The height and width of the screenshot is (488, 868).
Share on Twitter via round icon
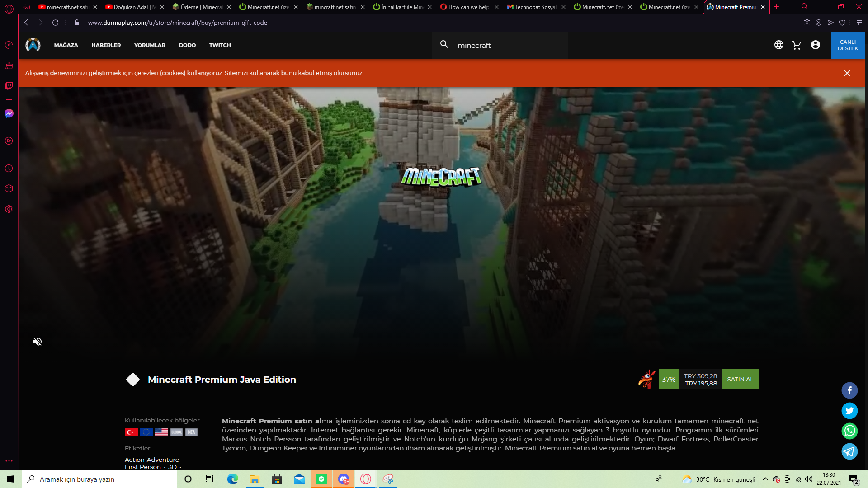[x=849, y=411]
